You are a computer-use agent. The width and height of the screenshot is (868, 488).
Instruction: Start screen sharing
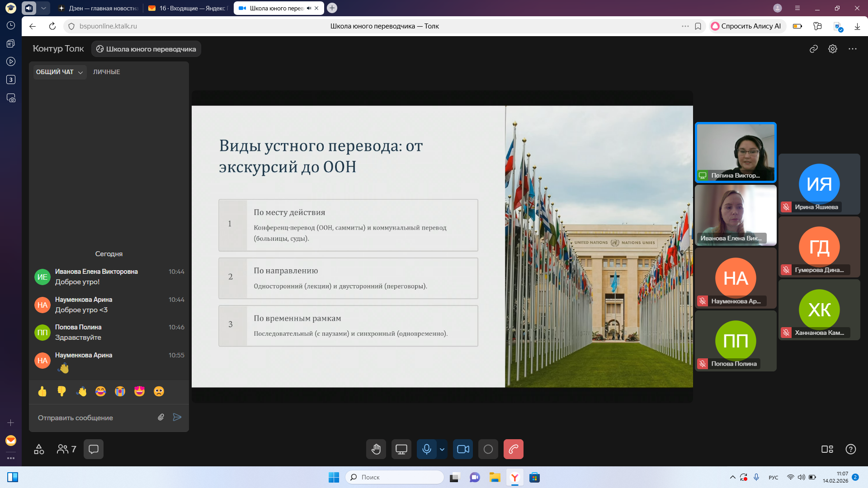[401, 449]
